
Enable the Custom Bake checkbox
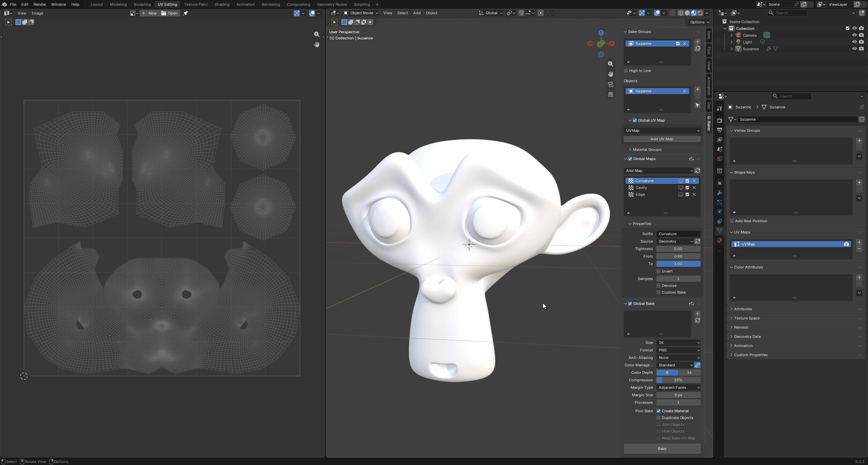658,292
